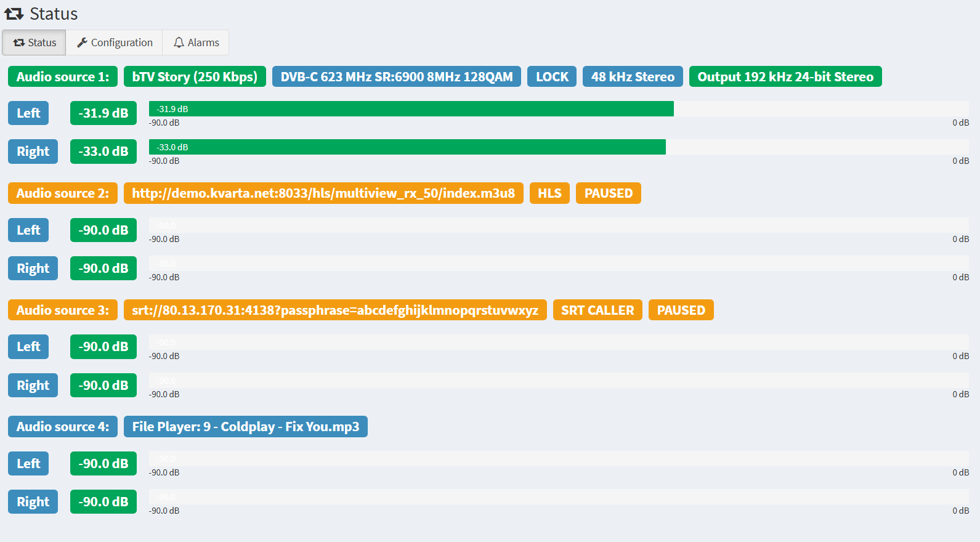Image resolution: width=980 pixels, height=542 pixels.
Task: Select the Audio source 1 label
Action: pyautogui.click(x=63, y=76)
